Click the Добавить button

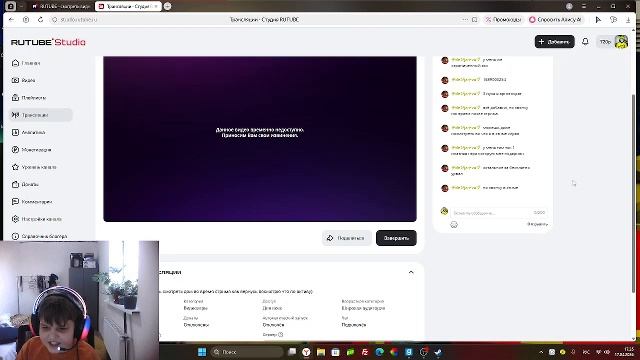click(x=554, y=42)
